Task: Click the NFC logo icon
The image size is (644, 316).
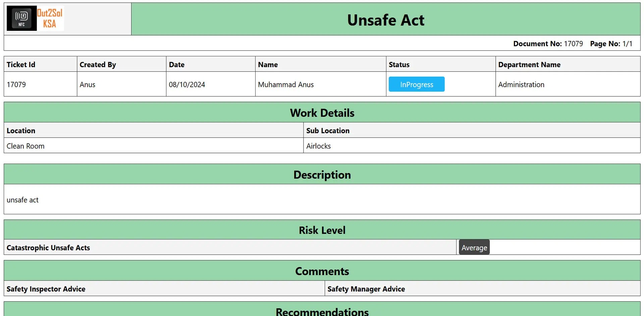Action: tap(21, 18)
